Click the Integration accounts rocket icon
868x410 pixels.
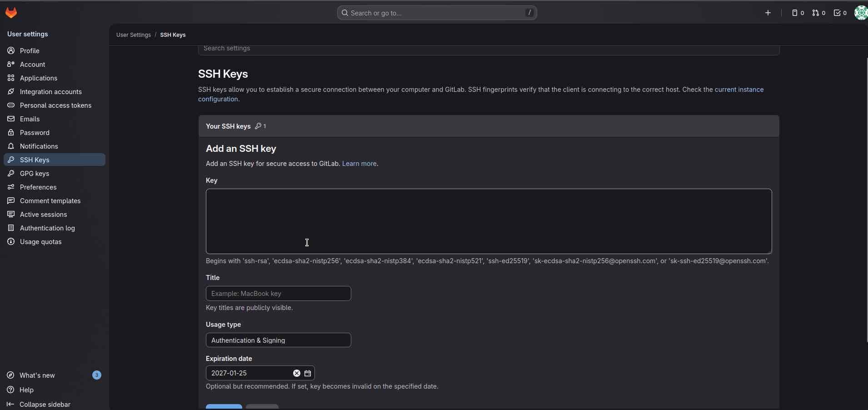[x=11, y=91]
